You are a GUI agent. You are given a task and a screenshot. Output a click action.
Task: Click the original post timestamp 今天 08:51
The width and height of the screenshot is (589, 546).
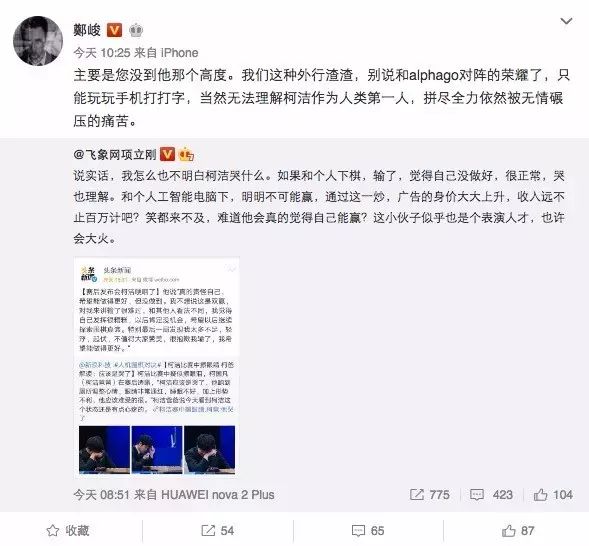[x=101, y=495]
